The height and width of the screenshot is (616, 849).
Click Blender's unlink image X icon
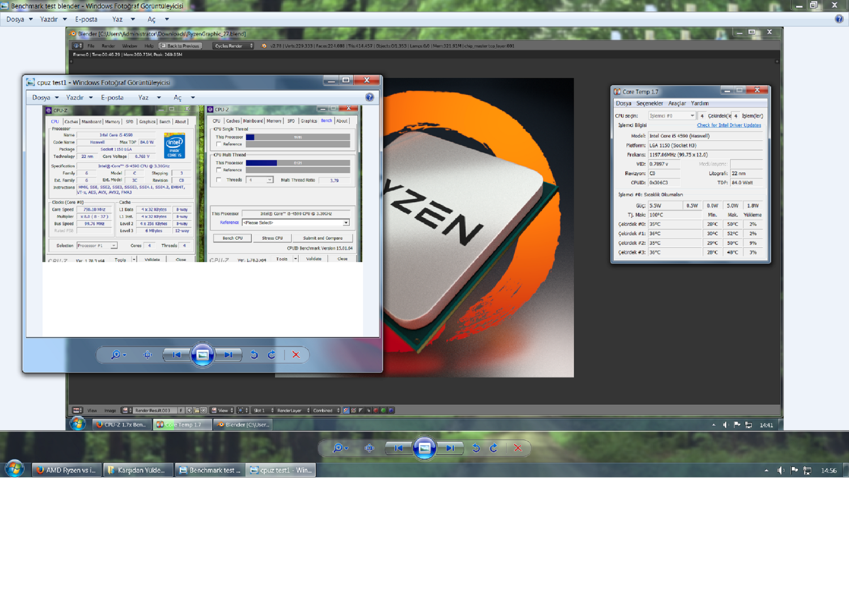203,410
